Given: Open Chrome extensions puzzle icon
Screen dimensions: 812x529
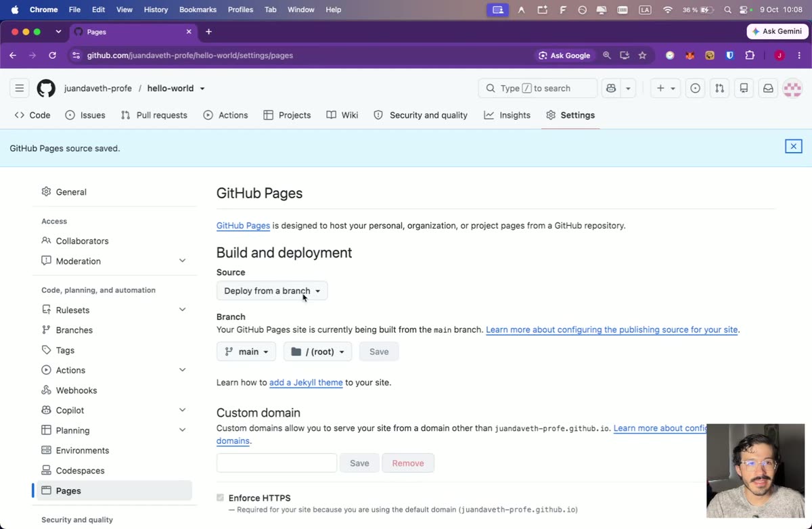Looking at the screenshot, I should (750, 55).
